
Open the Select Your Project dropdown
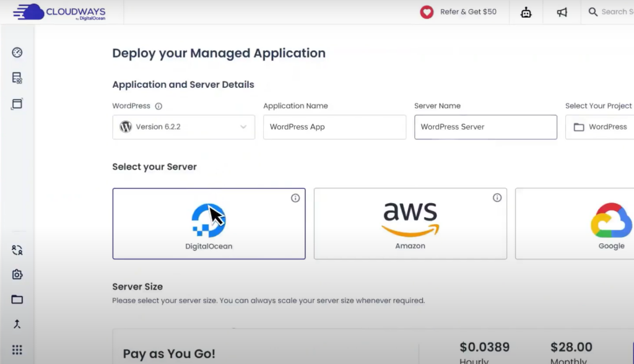599,127
